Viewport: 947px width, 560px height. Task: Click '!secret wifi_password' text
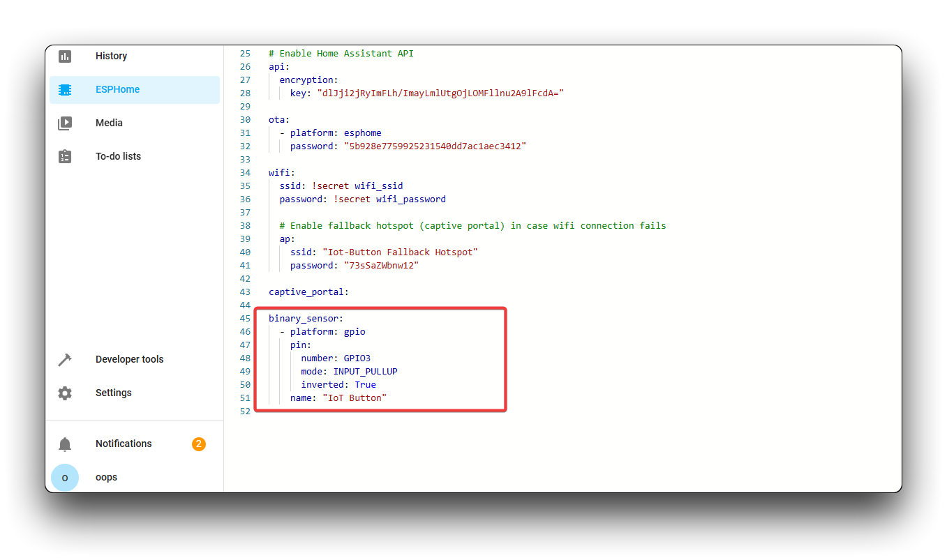pyautogui.click(x=389, y=199)
